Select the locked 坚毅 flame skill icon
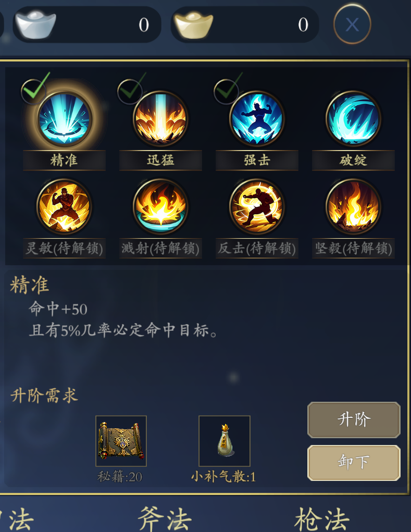Image resolution: width=411 pixels, height=532 pixels. tap(353, 206)
